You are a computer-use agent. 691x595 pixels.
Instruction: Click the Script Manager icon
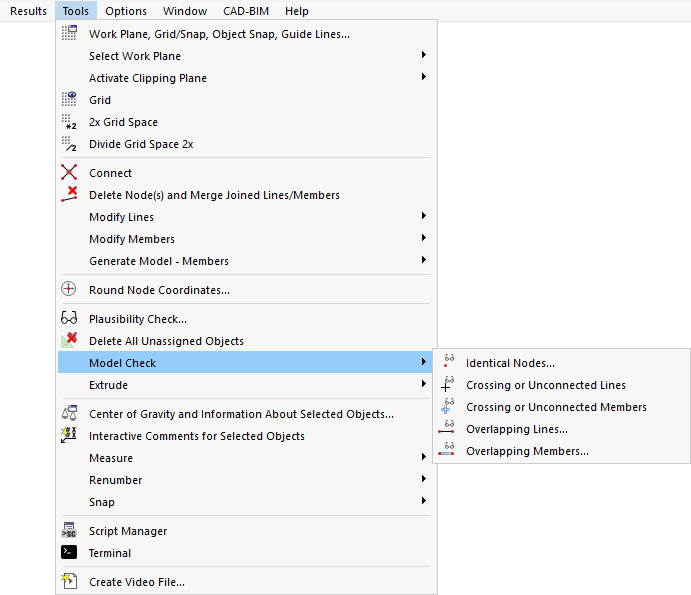coord(69,531)
